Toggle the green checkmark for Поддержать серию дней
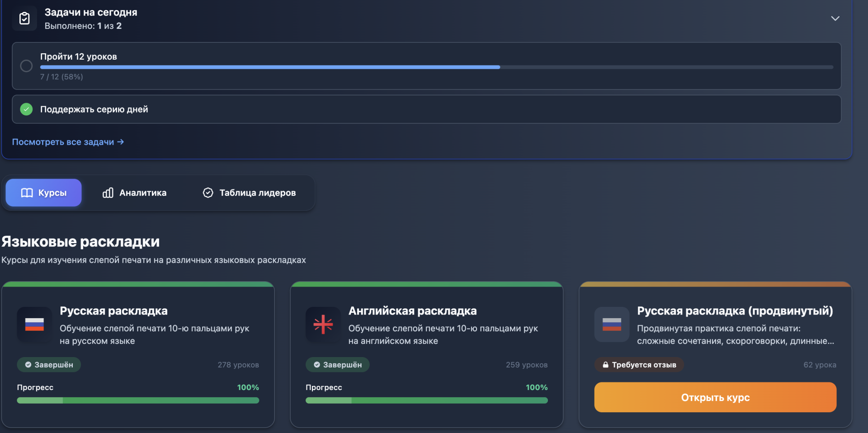This screenshot has width=868, height=433. [26, 109]
